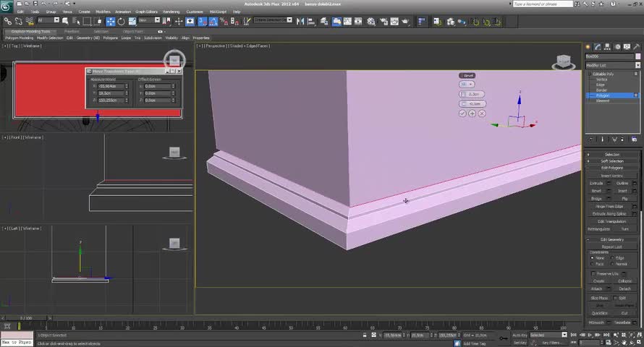Toggle the 3D Snaps icon
The height and width of the screenshot is (347, 644).
coord(203,21)
